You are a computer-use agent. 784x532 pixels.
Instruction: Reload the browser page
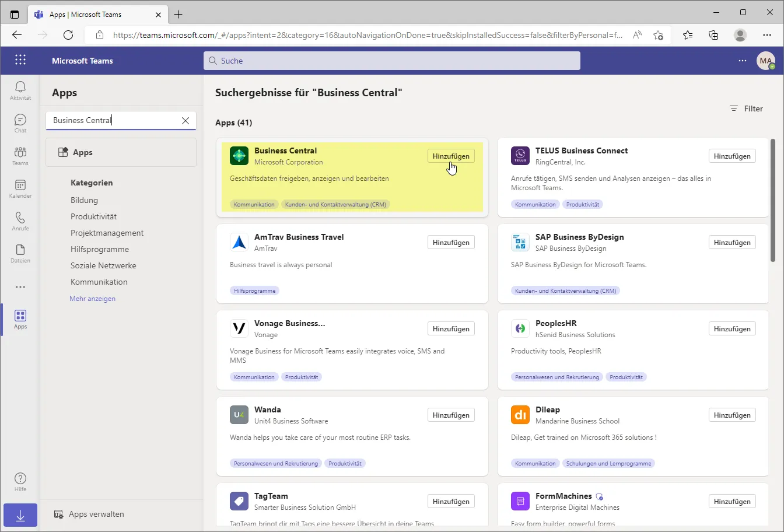point(68,35)
